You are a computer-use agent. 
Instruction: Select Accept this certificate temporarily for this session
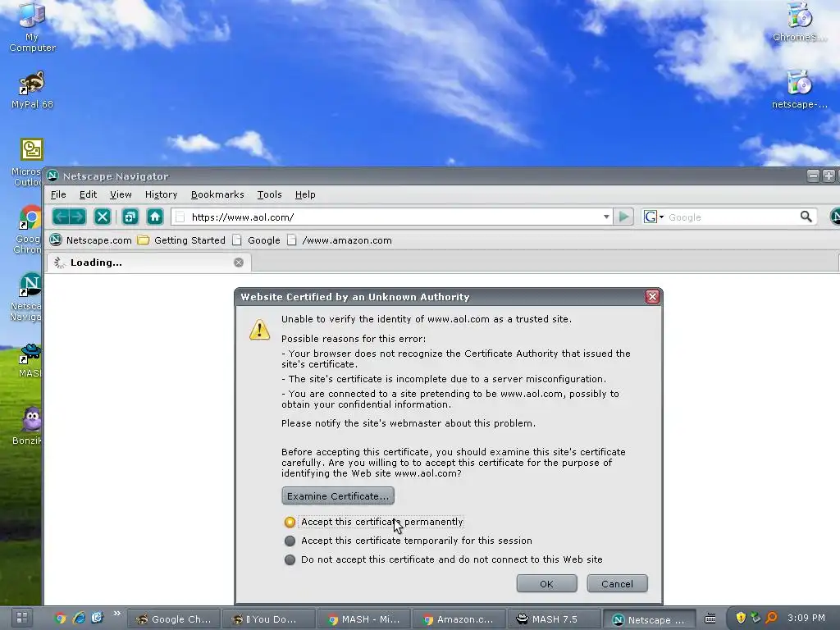pyautogui.click(x=290, y=541)
